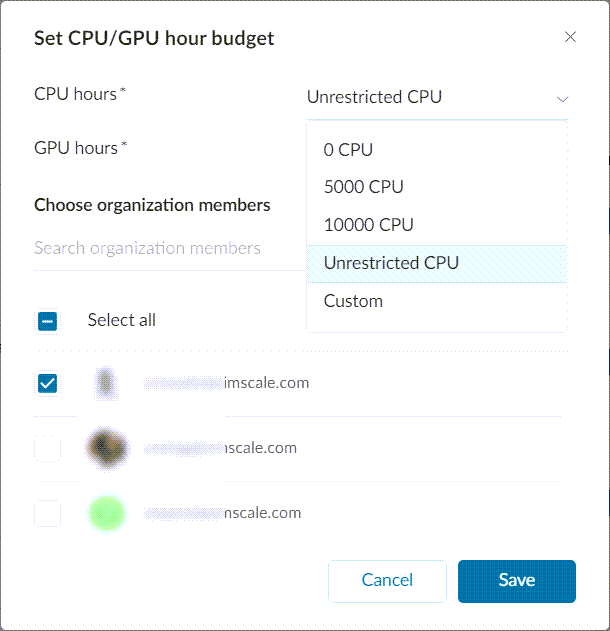This screenshot has width=610, height=631.
Task: Select Unrestricted CPU in dropdown list
Action: [x=391, y=263]
